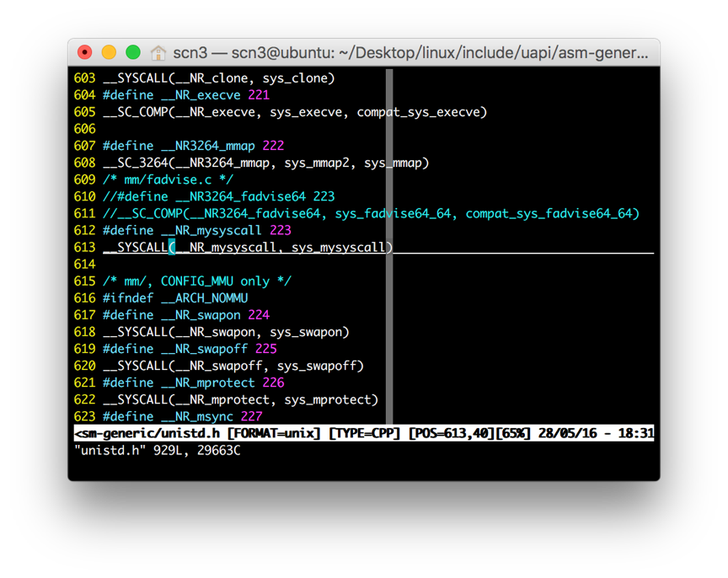
Task: Click compat_sys_execve on line 605
Action: pyautogui.click(x=418, y=112)
